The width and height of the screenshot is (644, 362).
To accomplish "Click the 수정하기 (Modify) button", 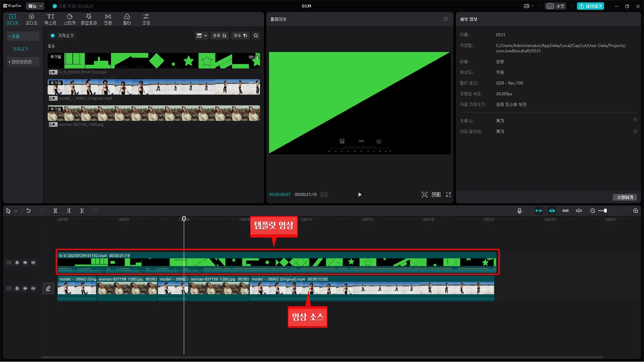I will pyautogui.click(x=625, y=197).
